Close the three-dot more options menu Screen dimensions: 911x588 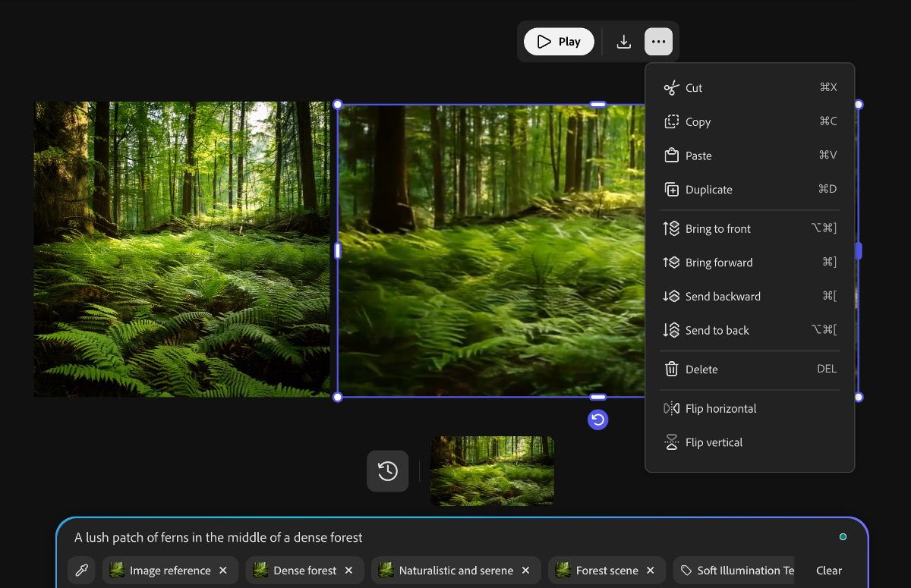click(x=658, y=42)
